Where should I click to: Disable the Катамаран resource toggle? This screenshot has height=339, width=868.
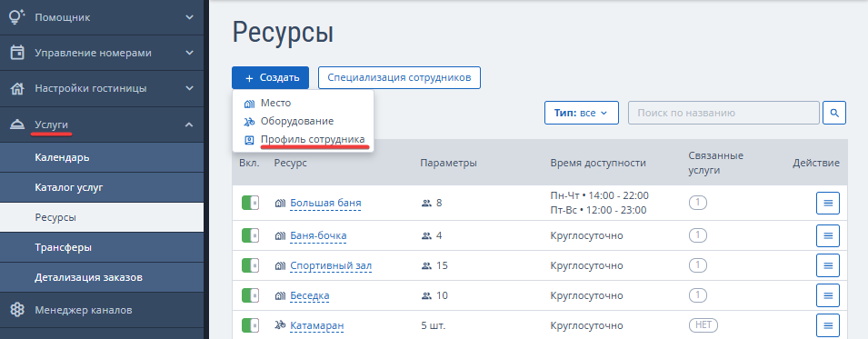coord(250,325)
